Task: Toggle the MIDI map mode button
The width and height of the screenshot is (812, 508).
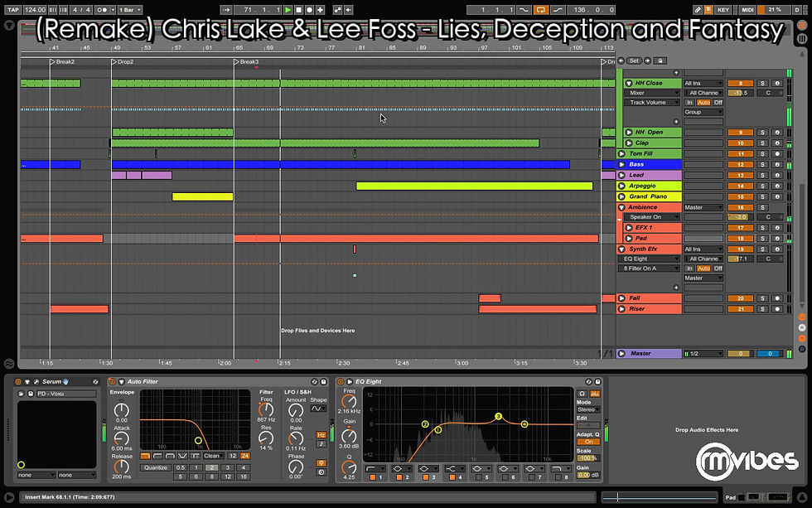Action: 747,9
